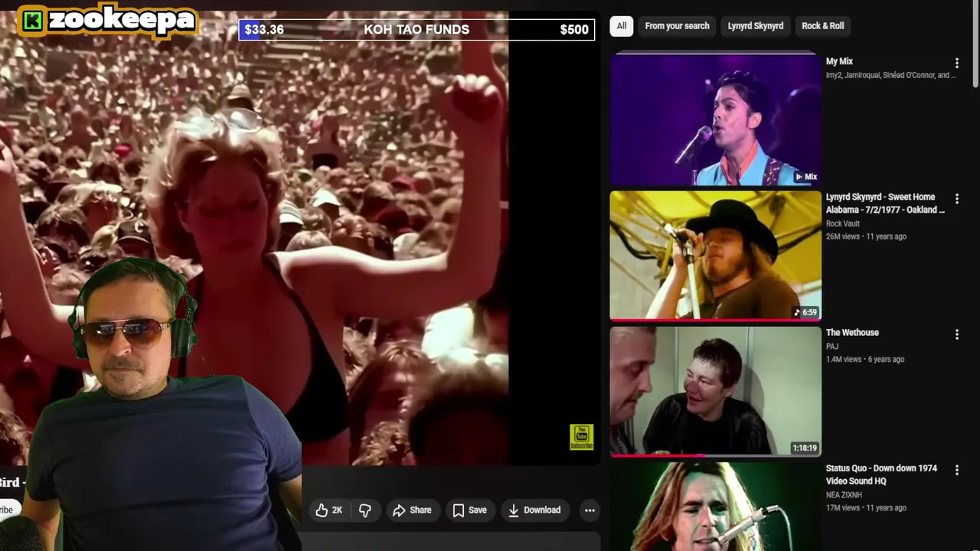Open options for Sweet Home Alabama video

[x=956, y=198]
